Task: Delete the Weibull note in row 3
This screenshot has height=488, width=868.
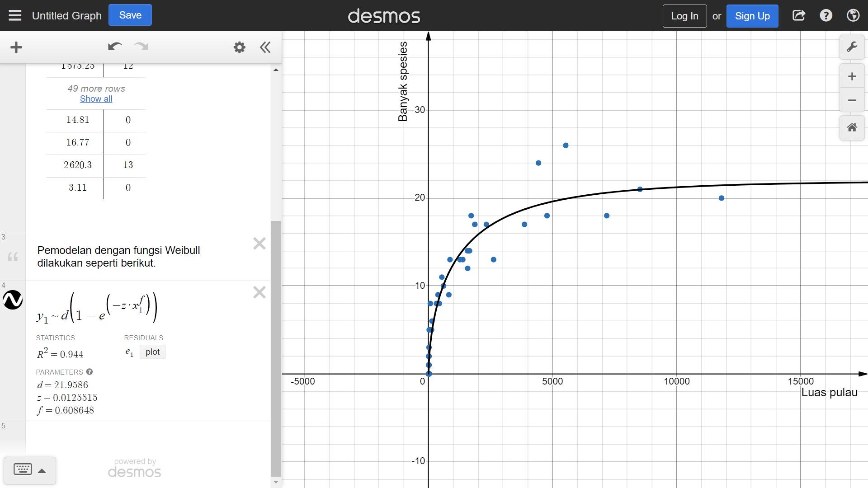Action: click(259, 244)
